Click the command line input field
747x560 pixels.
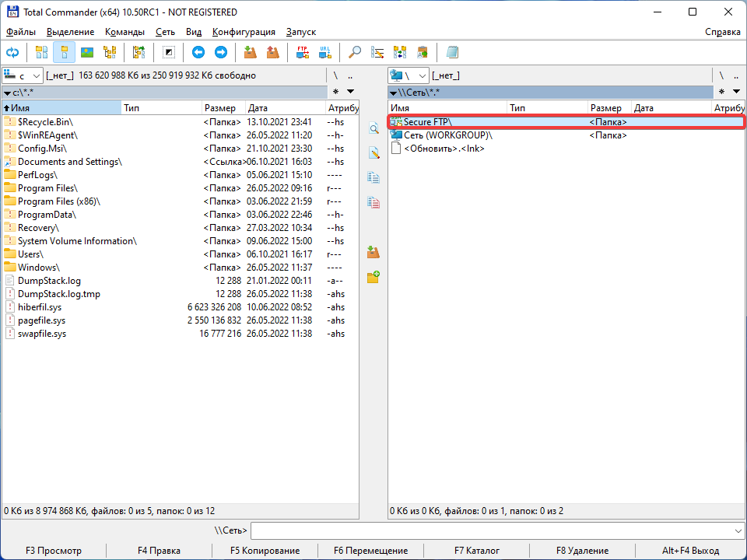coord(490,530)
